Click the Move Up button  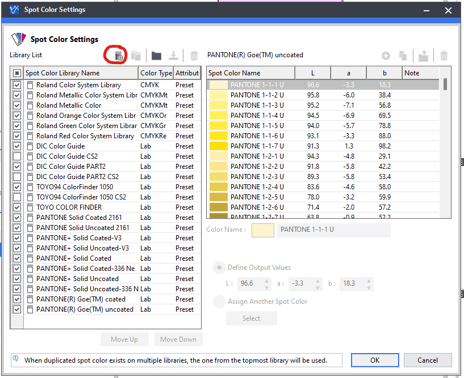(124, 339)
